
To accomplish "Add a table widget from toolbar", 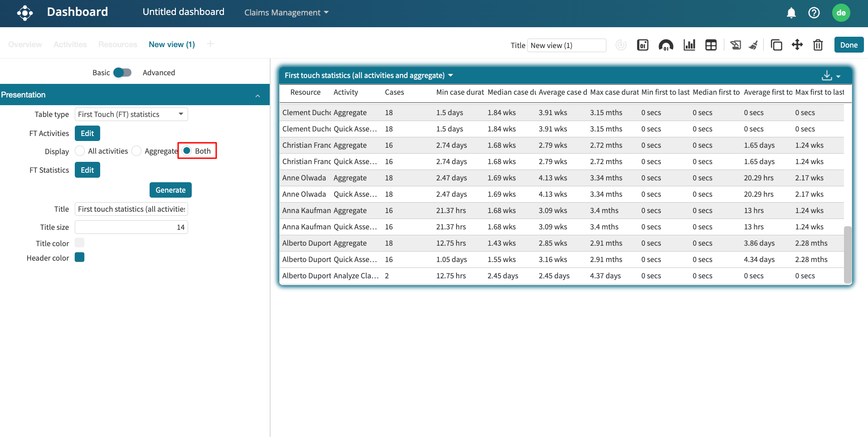I will pos(711,45).
